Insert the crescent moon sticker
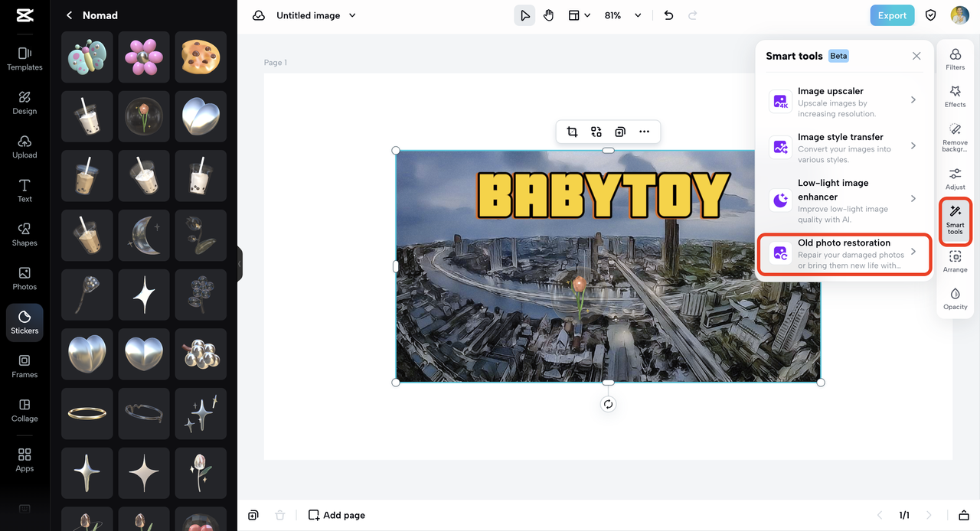This screenshot has height=531, width=980. [x=144, y=236]
